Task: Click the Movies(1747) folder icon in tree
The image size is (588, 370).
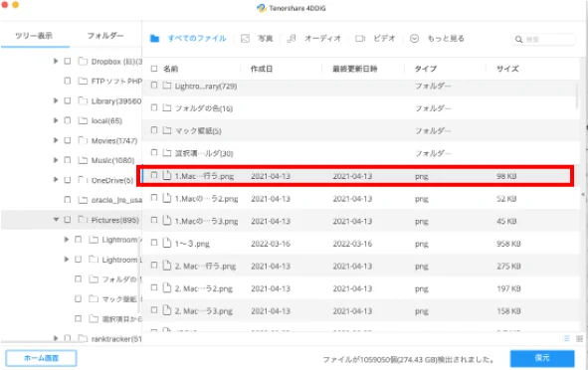Action: point(83,140)
